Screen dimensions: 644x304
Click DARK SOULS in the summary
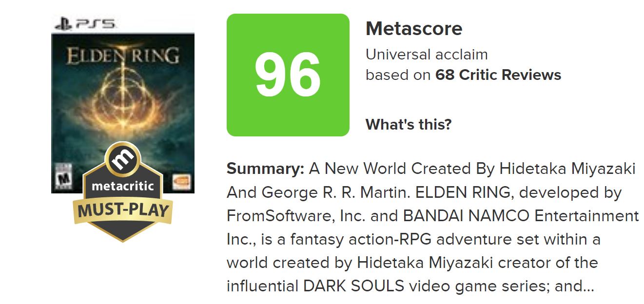(x=353, y=286)
